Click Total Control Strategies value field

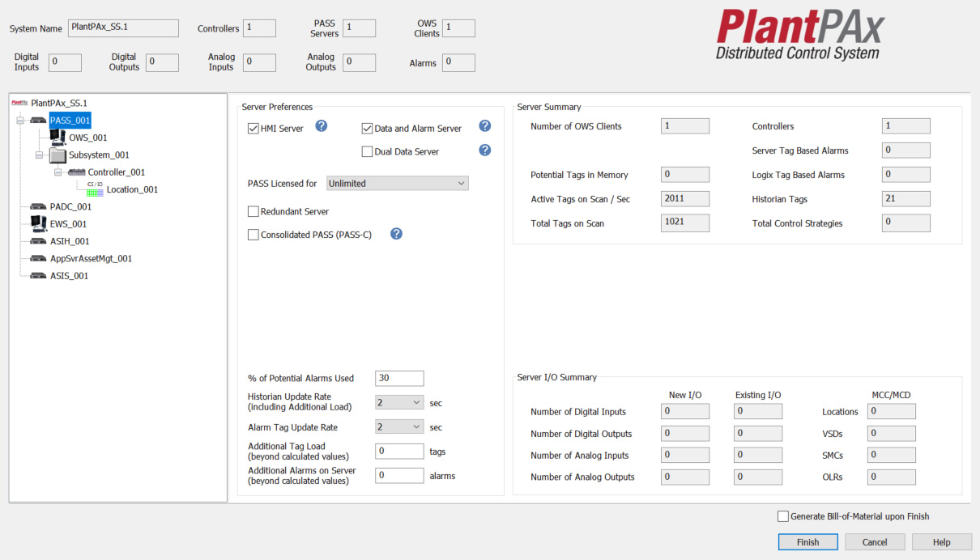pyautogui.click(x=905, y=223)
